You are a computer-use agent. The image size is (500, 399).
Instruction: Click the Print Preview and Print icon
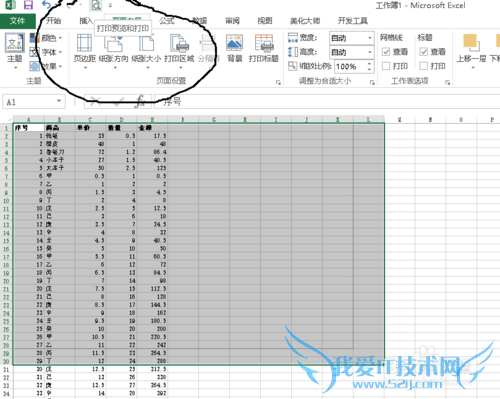point(96,5)
